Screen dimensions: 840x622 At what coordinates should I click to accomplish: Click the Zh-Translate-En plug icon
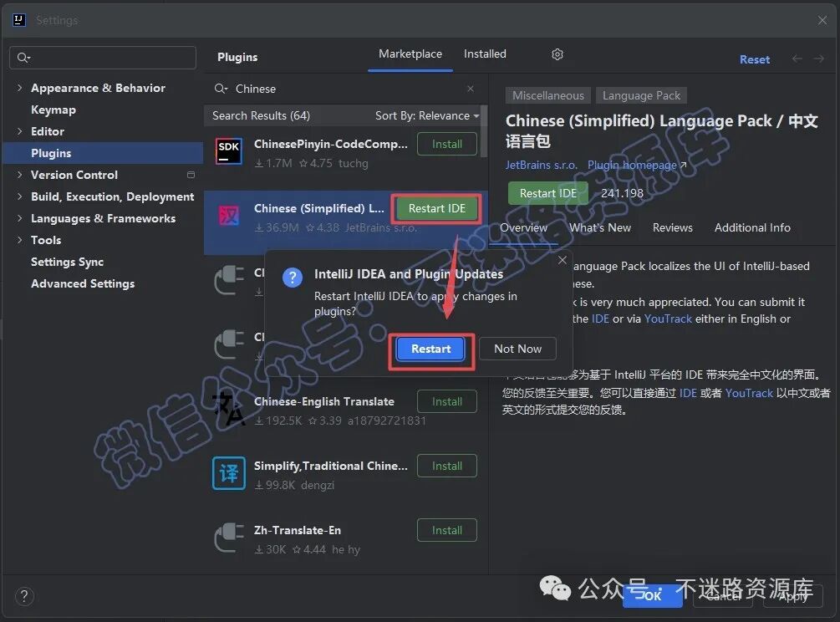point(229,538)
